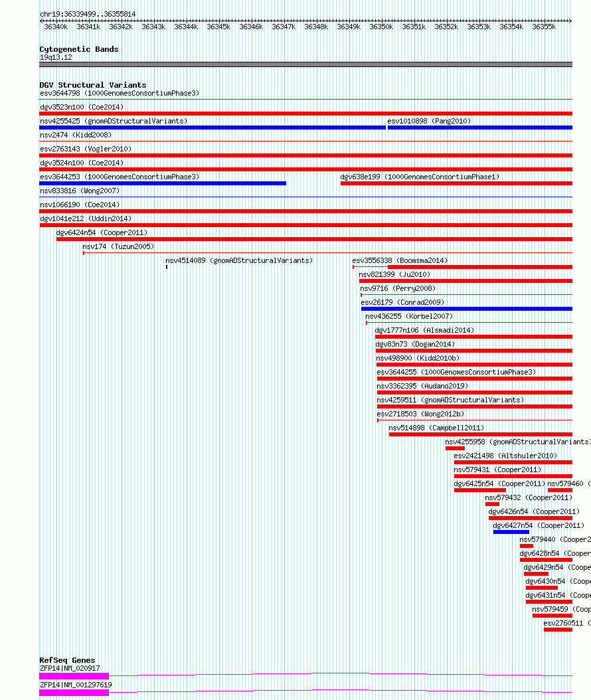Viewport: 591px width, 700px height.
Task: Click the nsv579431 (Cooper2011) label
Action: (497, 470)
